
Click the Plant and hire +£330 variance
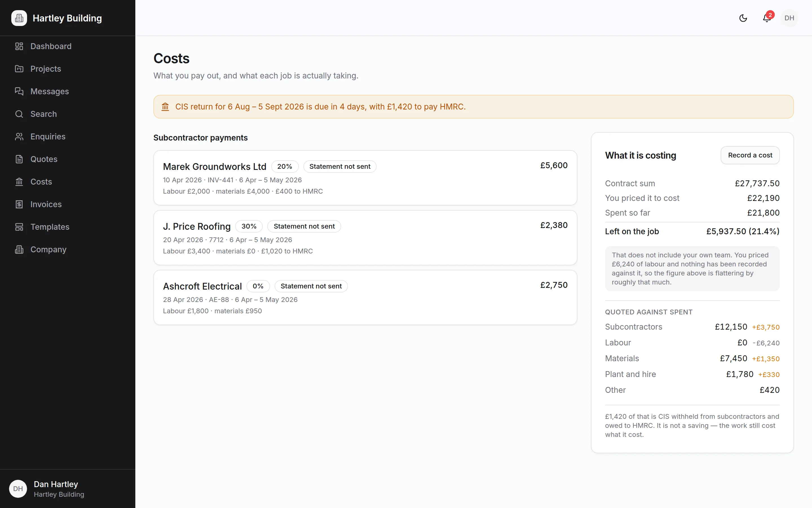[x=769, y=375]
